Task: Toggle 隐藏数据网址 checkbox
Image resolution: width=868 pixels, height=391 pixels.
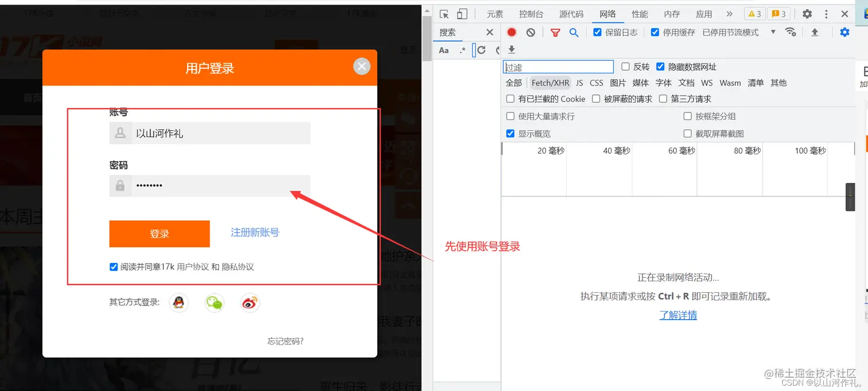Action: [660, 67]
